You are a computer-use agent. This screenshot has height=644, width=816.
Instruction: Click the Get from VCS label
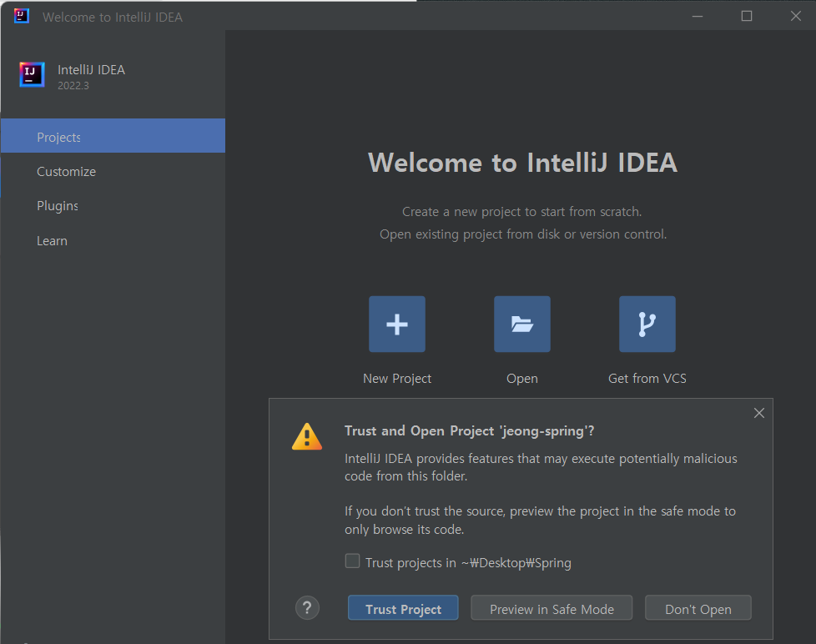647,379
